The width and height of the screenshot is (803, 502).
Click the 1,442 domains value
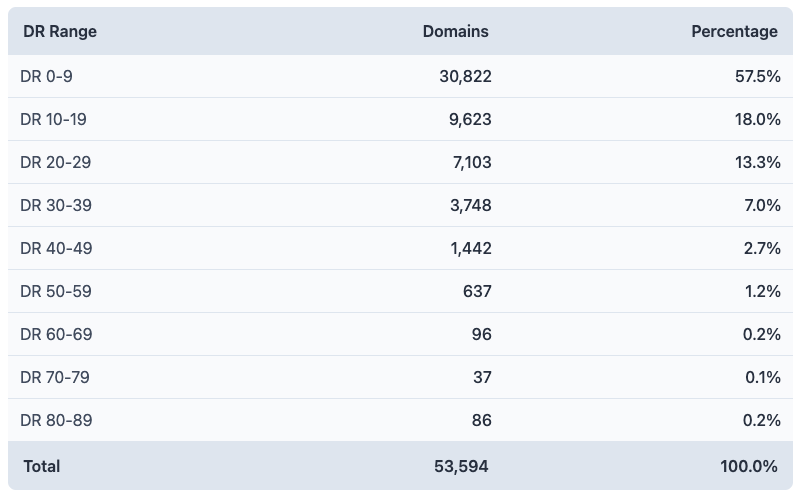pyautogui.click(x=470, y=248)
